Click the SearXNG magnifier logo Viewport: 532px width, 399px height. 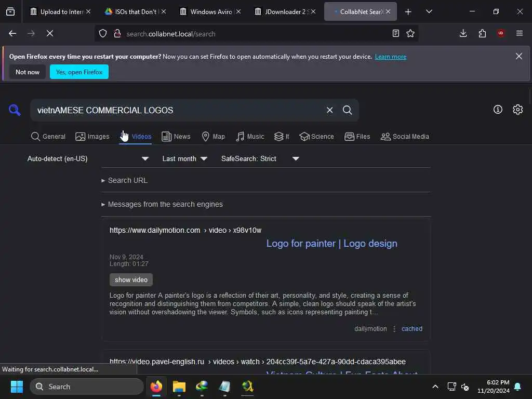15,110
